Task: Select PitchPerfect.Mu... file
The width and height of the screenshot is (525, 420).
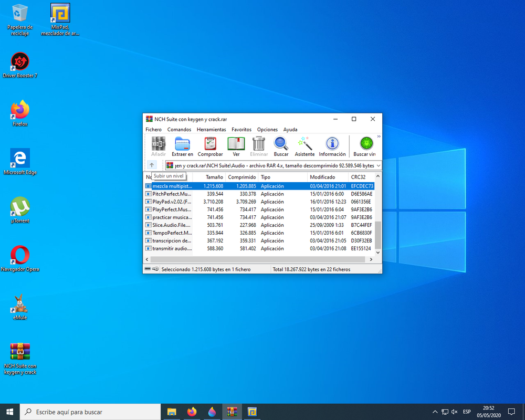Action: click(x=259, y=194)
